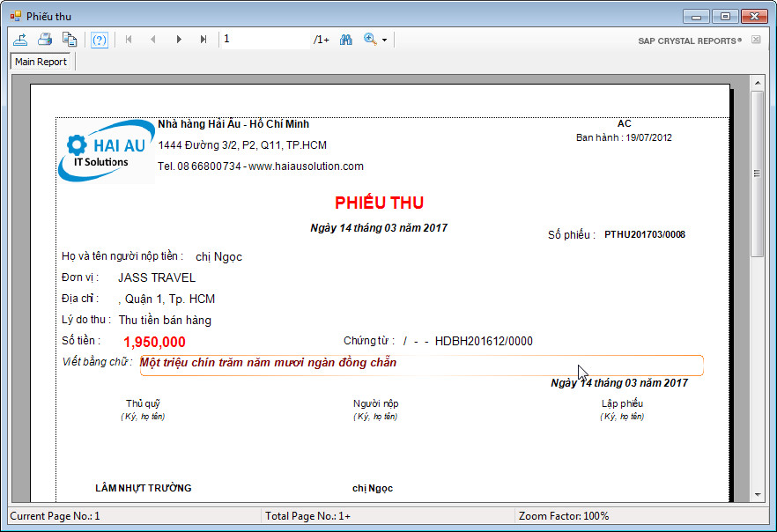Click the address line '1444 Đường 3/2'
This screenshot has height=532, width=777.
click(197, 145)
